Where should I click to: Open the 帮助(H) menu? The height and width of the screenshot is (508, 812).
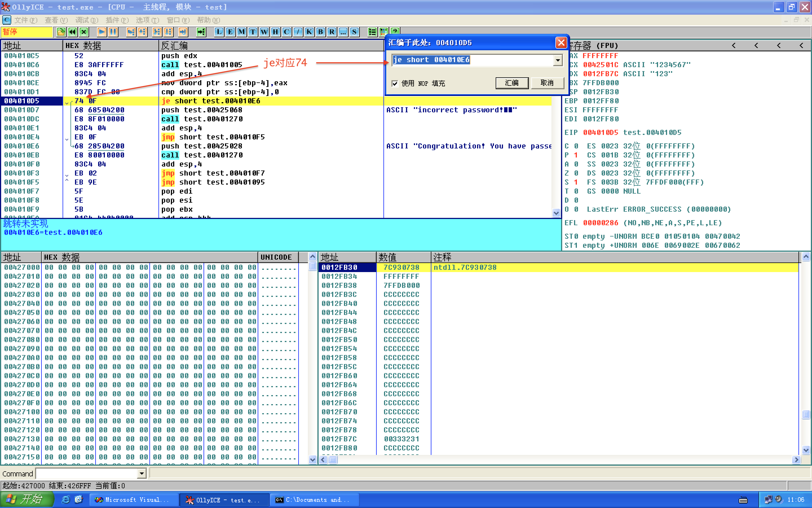209,20
